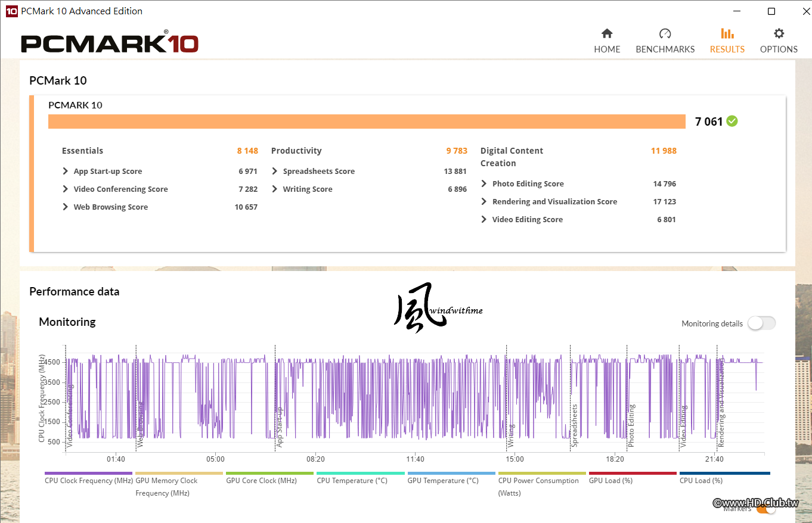Click the PCMark 10 logo
The width and height of the screenshot is (812, 523).
(110, 43)
